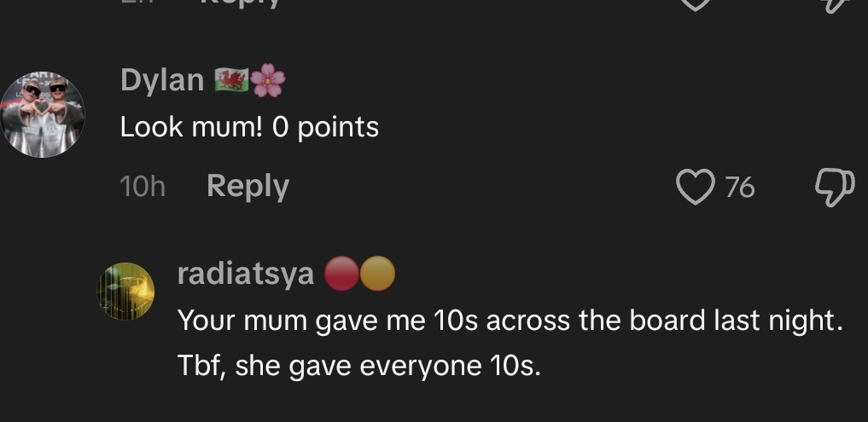Viewport: 868px width, 422px height.
Task: Open radiatsya's profile avatar
Action: click(x=128, y=292)
